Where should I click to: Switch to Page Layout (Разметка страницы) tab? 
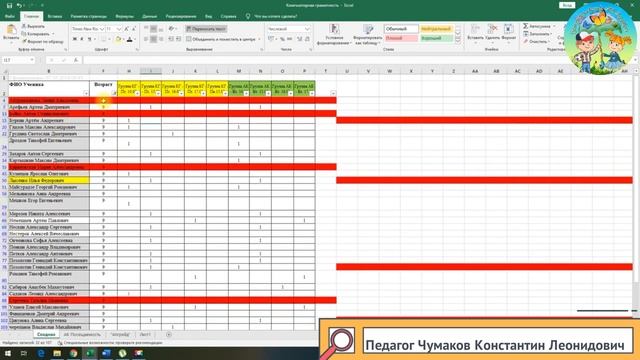(x=89, y=16)
